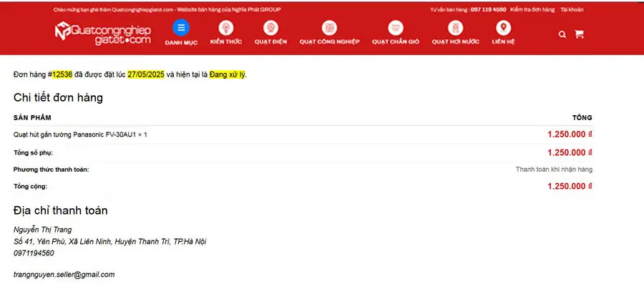Click the phone number 0971194560
The image size is (644, 284).
(x=34, y=253)
